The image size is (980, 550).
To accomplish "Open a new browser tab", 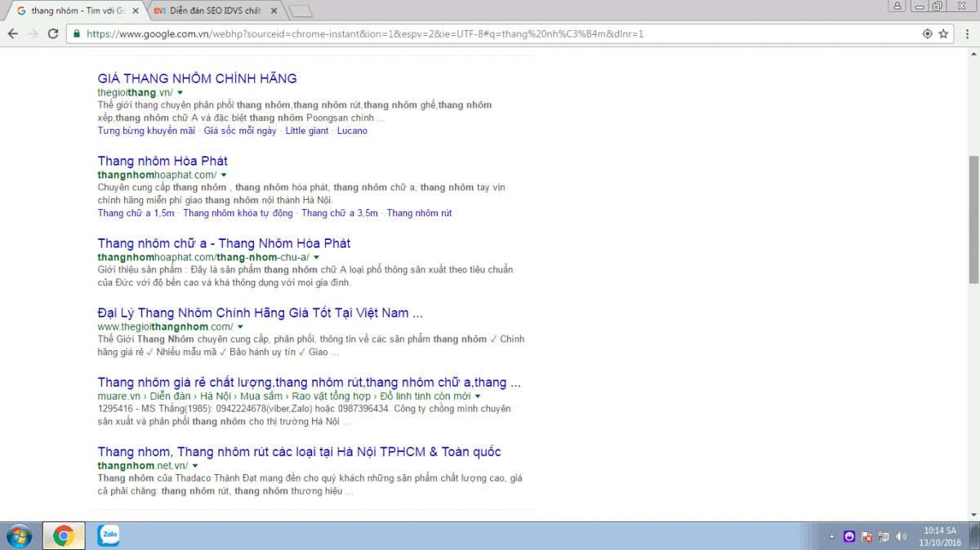I will pyautogui.click(x=301, y=11).
